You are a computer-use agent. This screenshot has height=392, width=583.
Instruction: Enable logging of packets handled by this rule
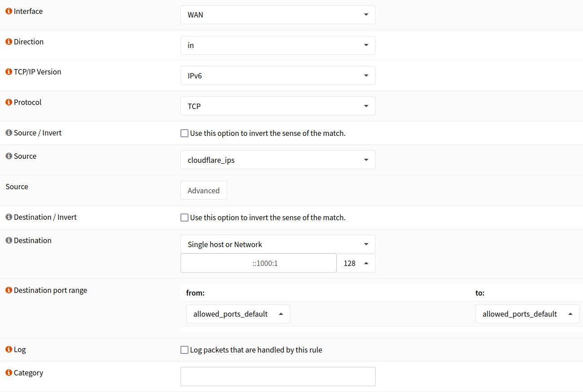[184, 350]
